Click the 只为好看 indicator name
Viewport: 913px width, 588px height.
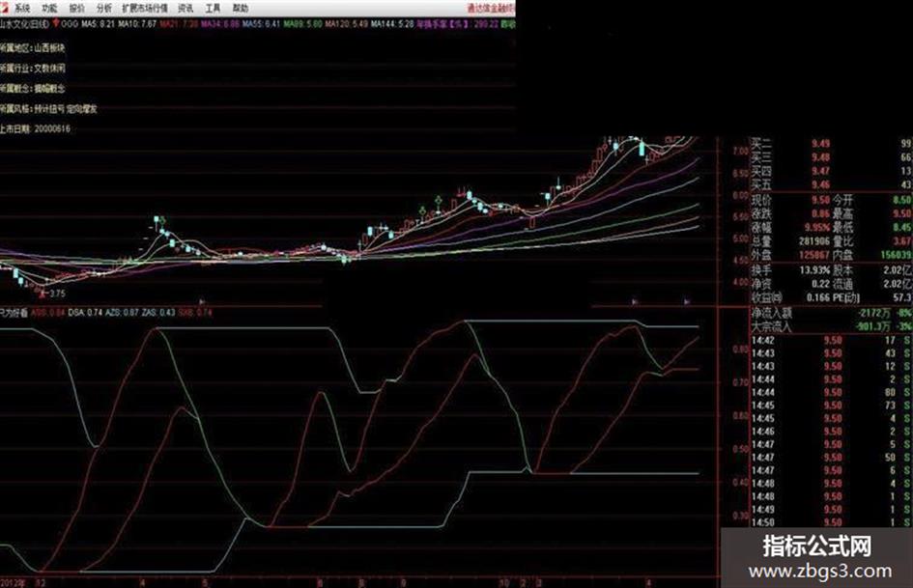(14, 313)
